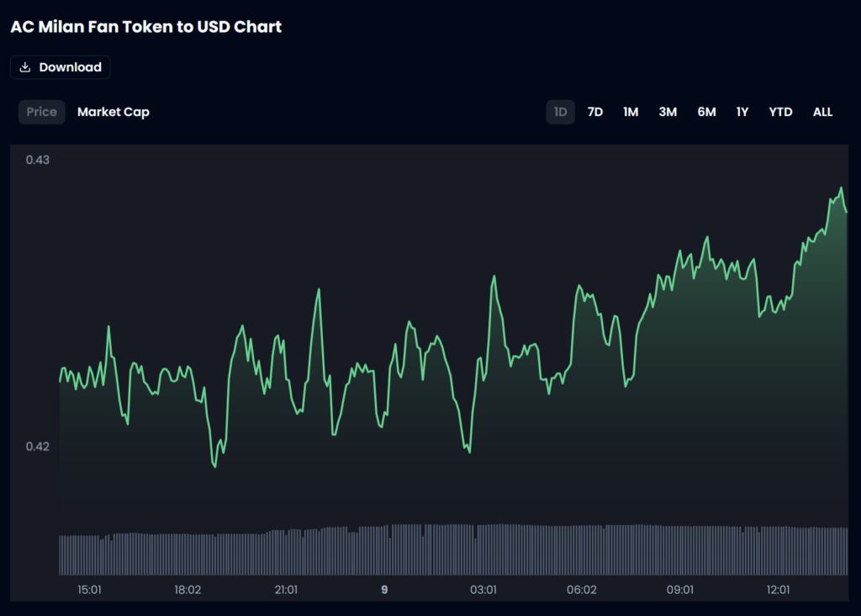Select the 7D time range
861x616 pixels.
point(595,112)
